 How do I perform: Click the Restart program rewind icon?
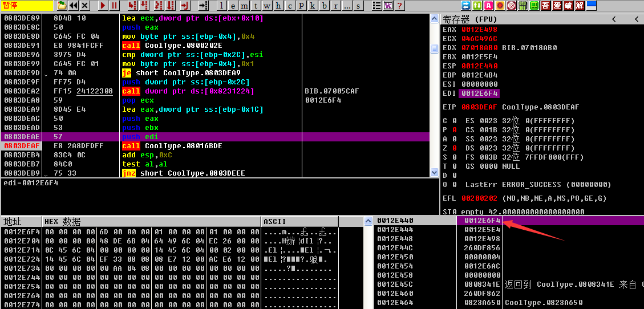coord(74,6)
